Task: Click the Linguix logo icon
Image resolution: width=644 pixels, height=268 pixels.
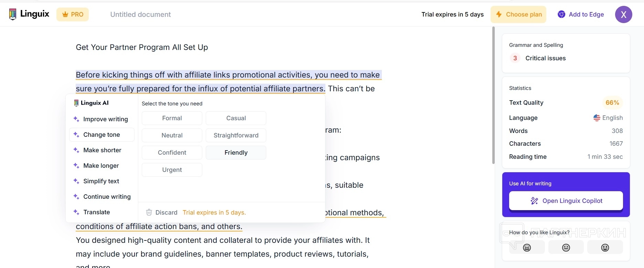Action: coord(13,14)
